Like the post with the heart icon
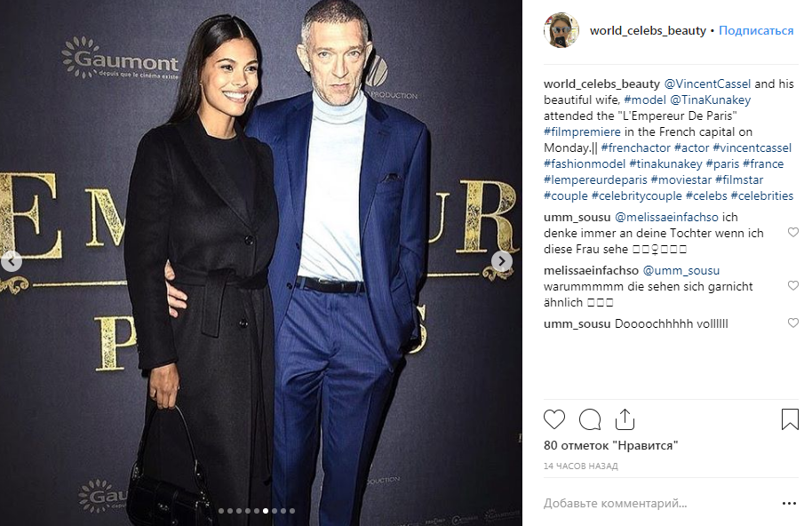The image size is (812, 526). point(554,419)
